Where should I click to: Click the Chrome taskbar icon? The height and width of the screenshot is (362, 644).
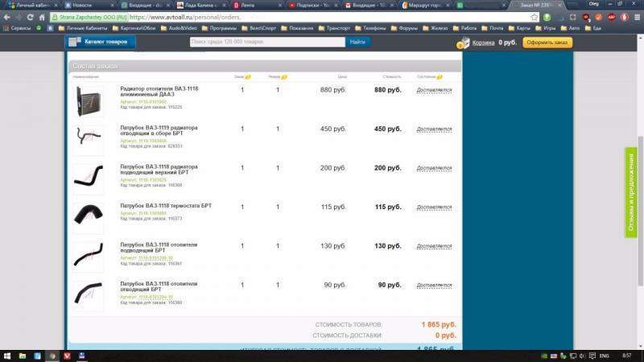tap(52, 356)
